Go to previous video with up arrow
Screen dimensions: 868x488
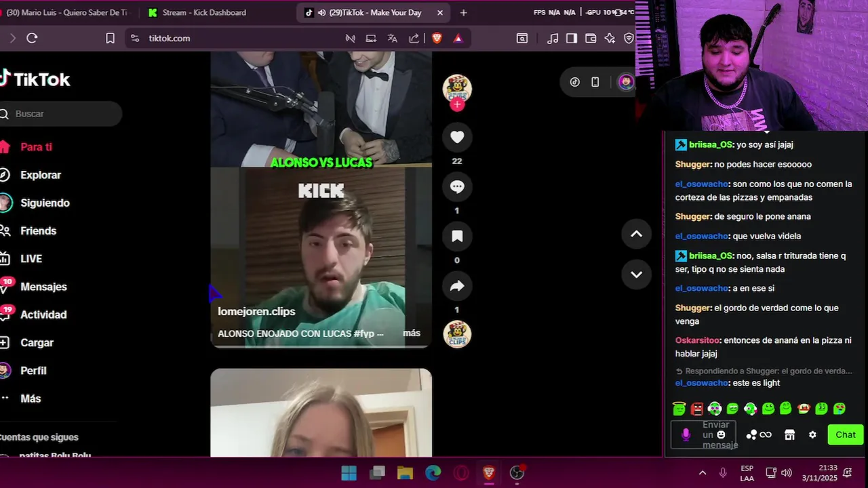click(x=636, y=234)
